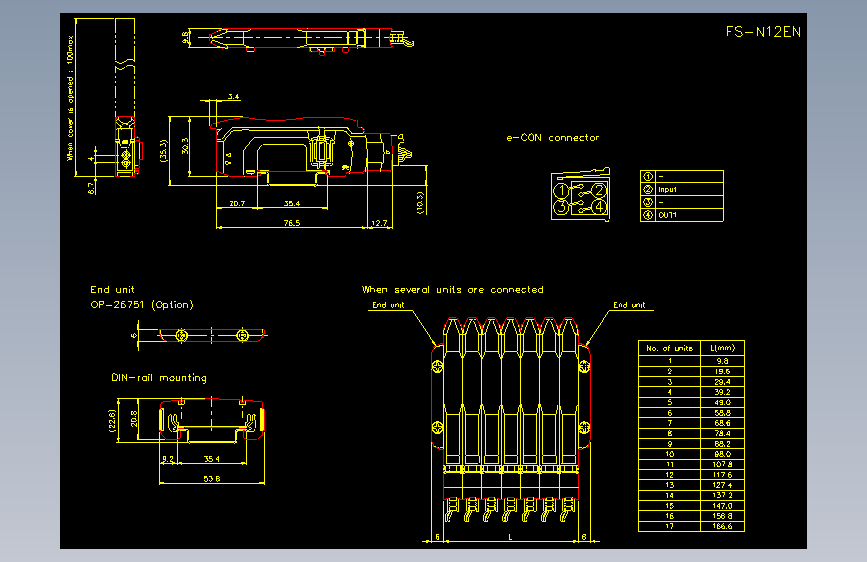Image resolution: width=867 pixels, height=562 pixels.
Task: Click right 'End unit' callout of connected units
Action: coord(629,305)
